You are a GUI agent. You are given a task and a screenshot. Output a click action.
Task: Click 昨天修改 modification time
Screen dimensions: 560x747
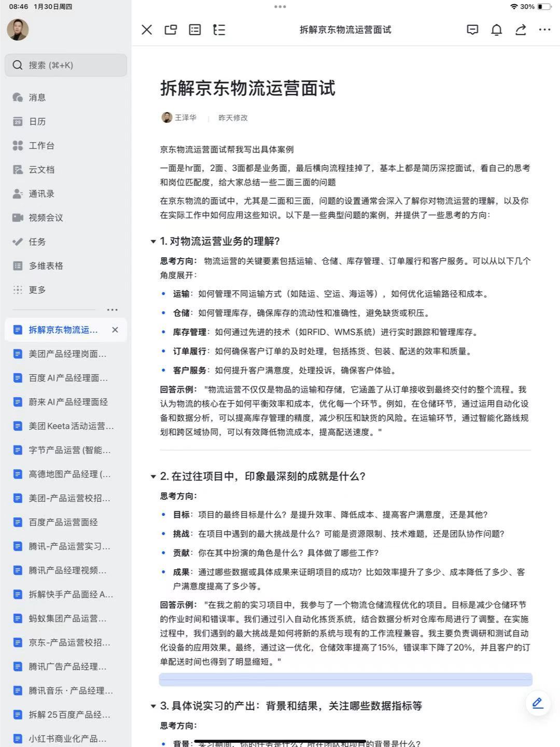coord(233,118)
